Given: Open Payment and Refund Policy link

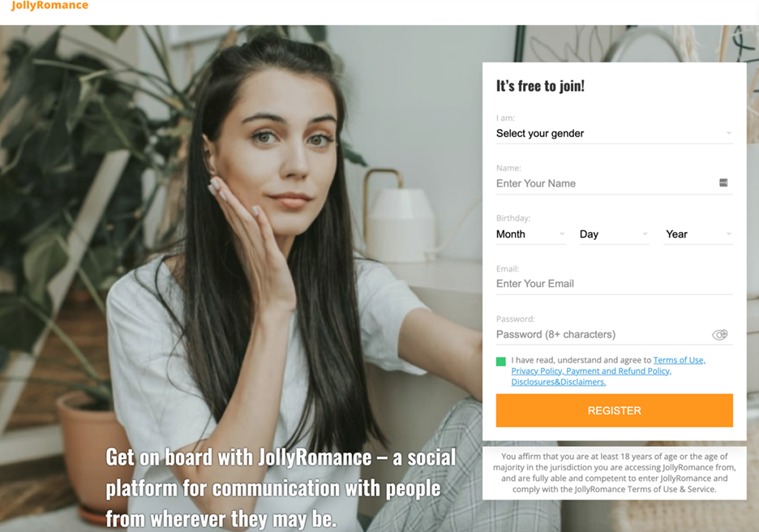Looking at the screenshot, I should point(619,371).
